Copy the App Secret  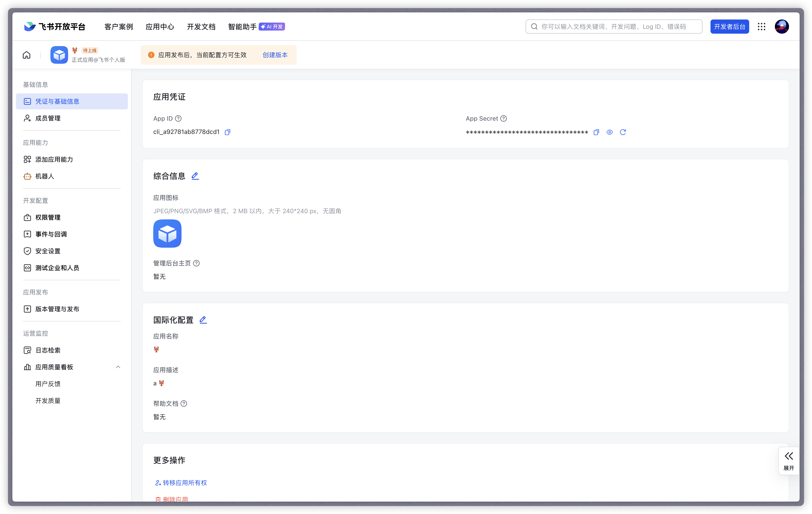pyautogui.click(x=596, y=132)
